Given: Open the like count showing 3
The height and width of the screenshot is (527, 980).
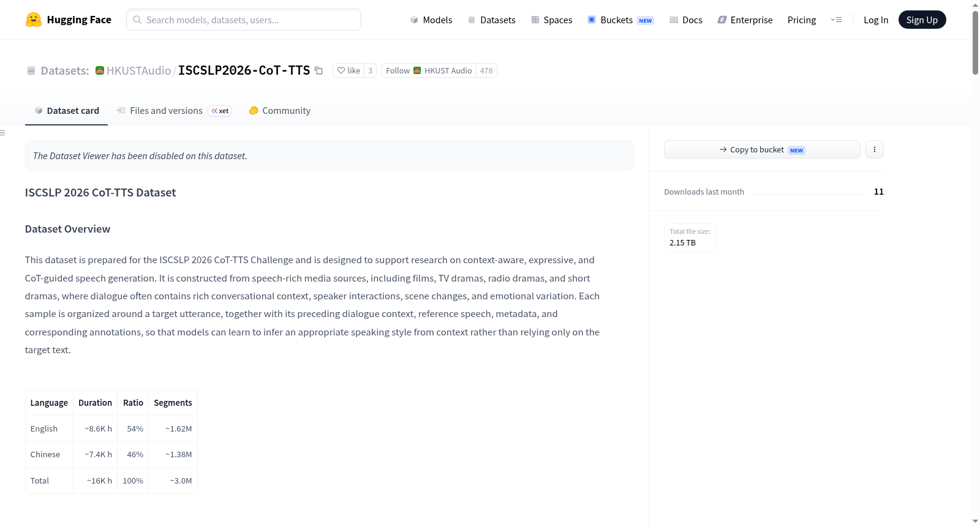Looking at the screenshot, I should pos(370,70).
